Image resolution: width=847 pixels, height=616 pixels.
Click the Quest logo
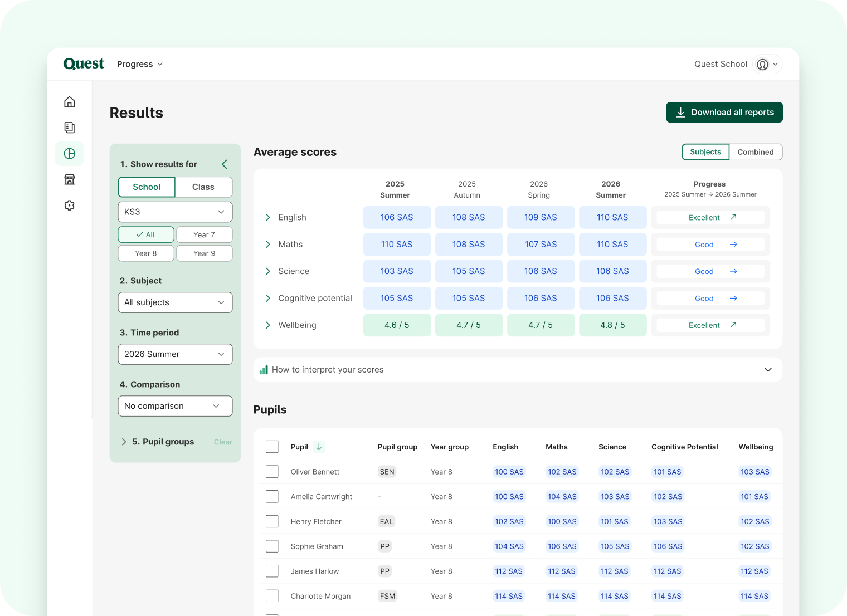84,64
